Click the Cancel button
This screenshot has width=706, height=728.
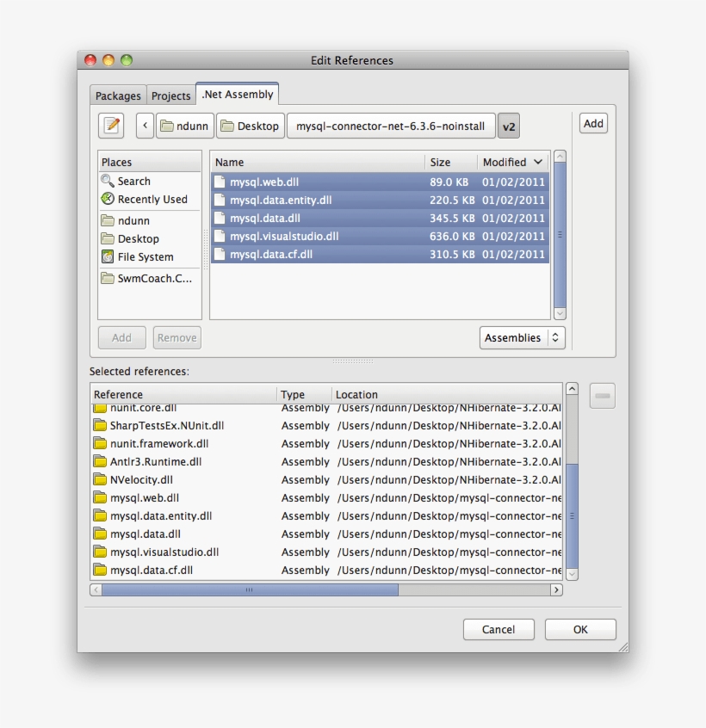pyautogui.click(x=499, y=630)
